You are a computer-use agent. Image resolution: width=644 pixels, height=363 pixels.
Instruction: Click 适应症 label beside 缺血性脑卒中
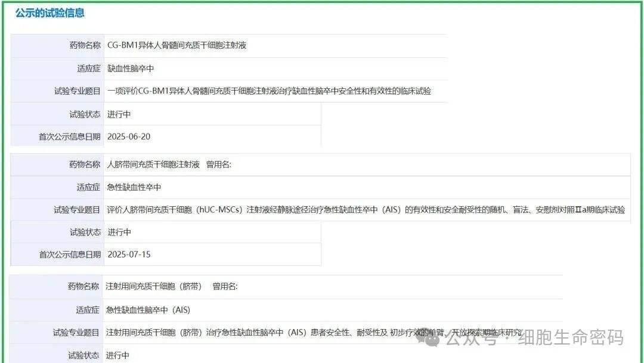click(89, 69)
